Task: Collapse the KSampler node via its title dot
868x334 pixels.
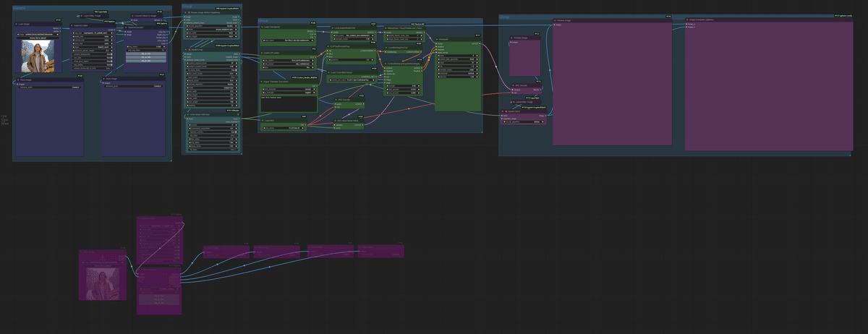Action: 437,40
